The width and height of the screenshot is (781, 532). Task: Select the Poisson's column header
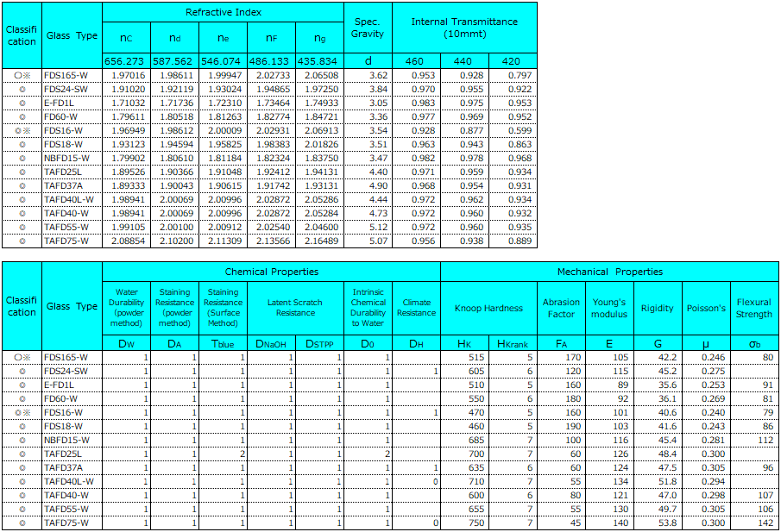[x=706, y=308]
